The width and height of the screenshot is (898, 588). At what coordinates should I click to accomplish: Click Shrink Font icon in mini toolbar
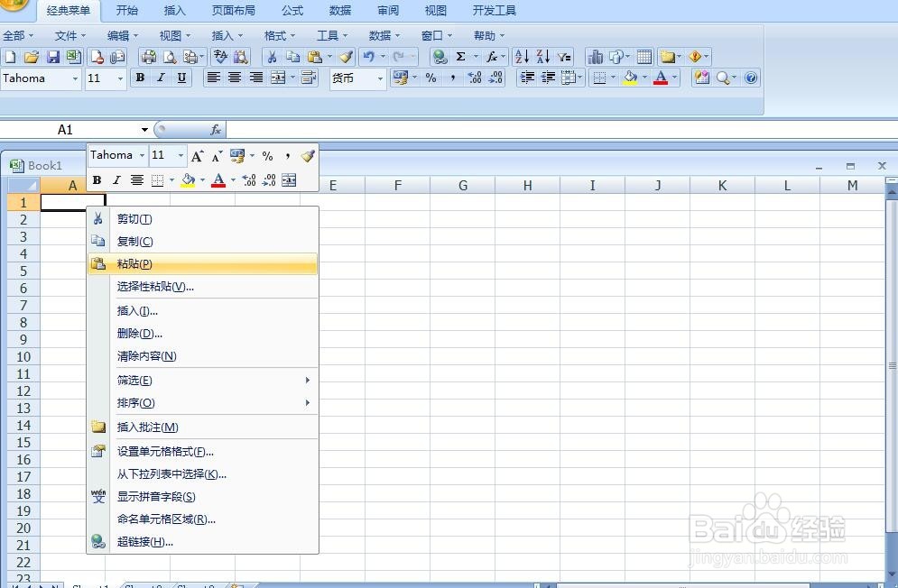[x=218, y=156]
